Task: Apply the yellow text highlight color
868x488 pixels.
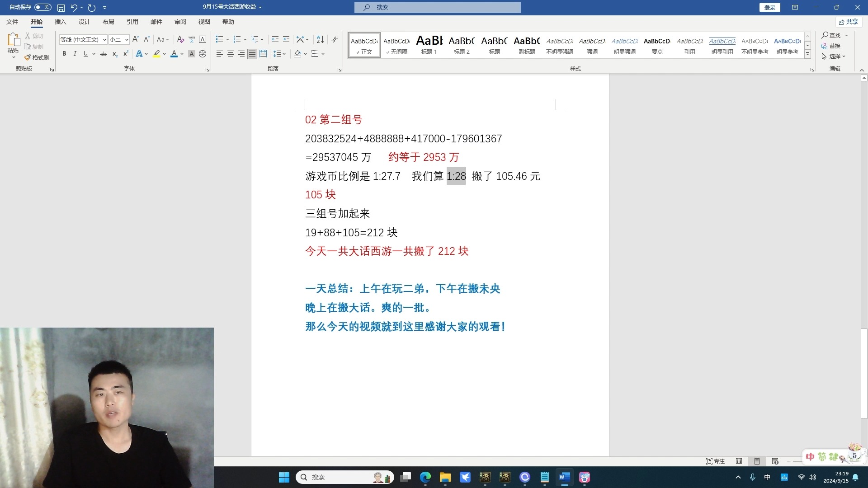Action: (156, 54)
